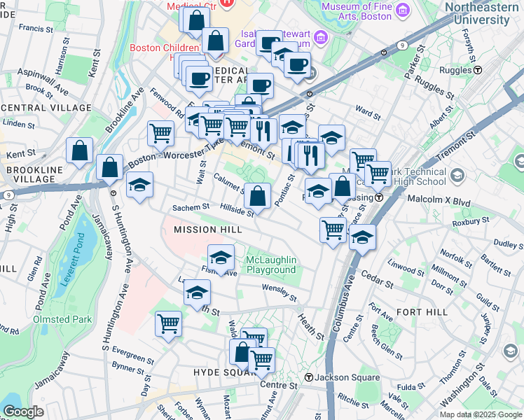Image resolution: width=524 pixels, height=420 pixels.
Task: Click the shopping bag marker near Roxbury Crossing
Action: coord(343,187)
